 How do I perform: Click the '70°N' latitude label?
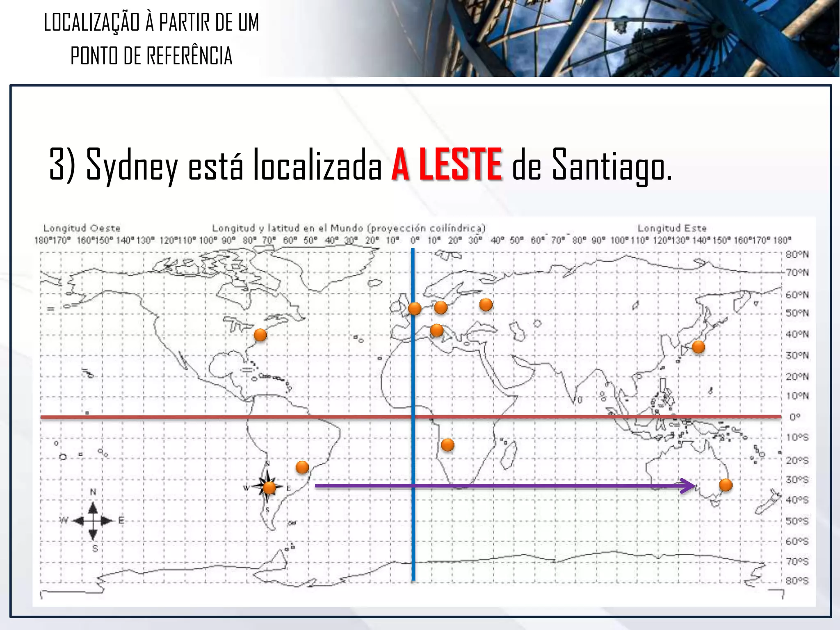797,273
